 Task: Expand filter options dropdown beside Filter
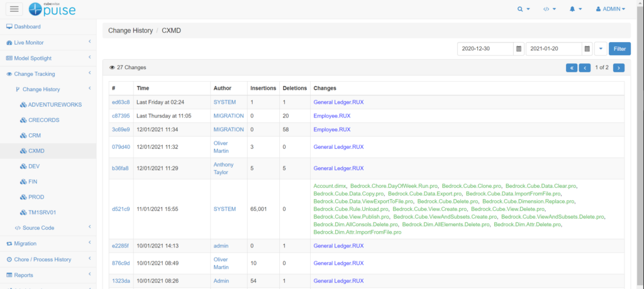[600, 49]
